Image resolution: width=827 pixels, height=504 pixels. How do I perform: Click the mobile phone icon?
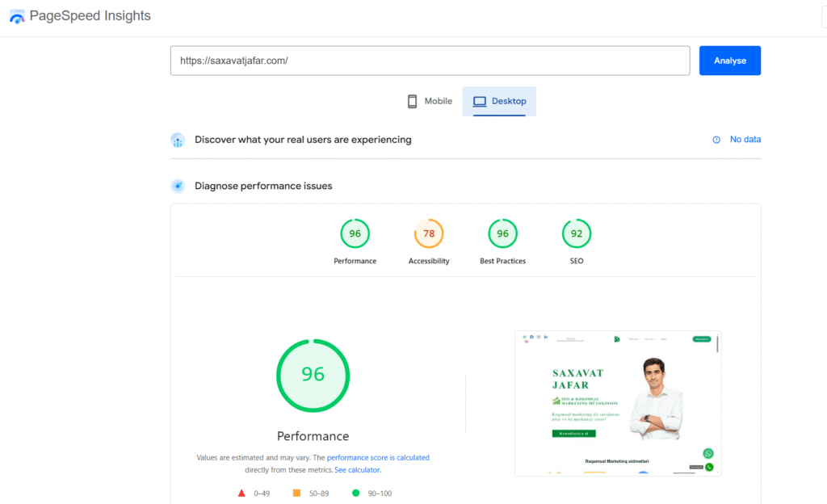pyautogui.click(x=412, y=102)
